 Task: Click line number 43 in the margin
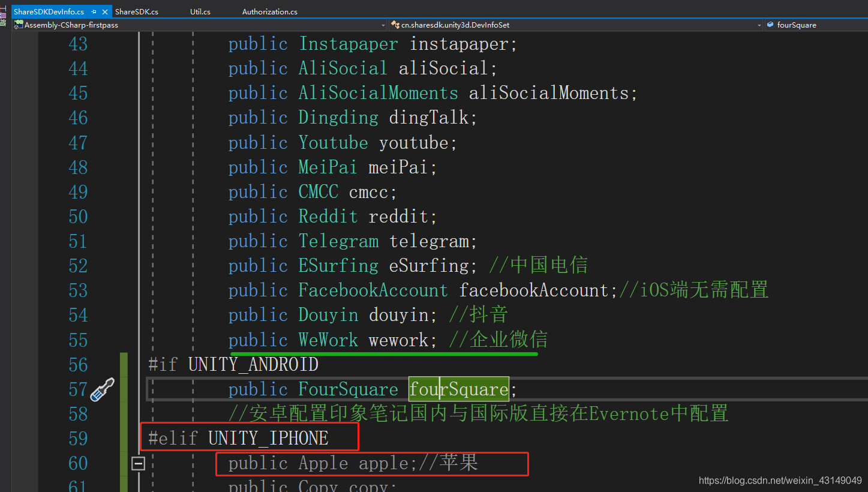coord(78,44)
